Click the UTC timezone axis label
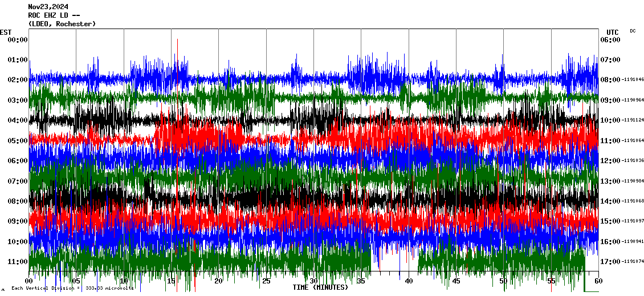 pyautogui.click(x=612, y=32)
